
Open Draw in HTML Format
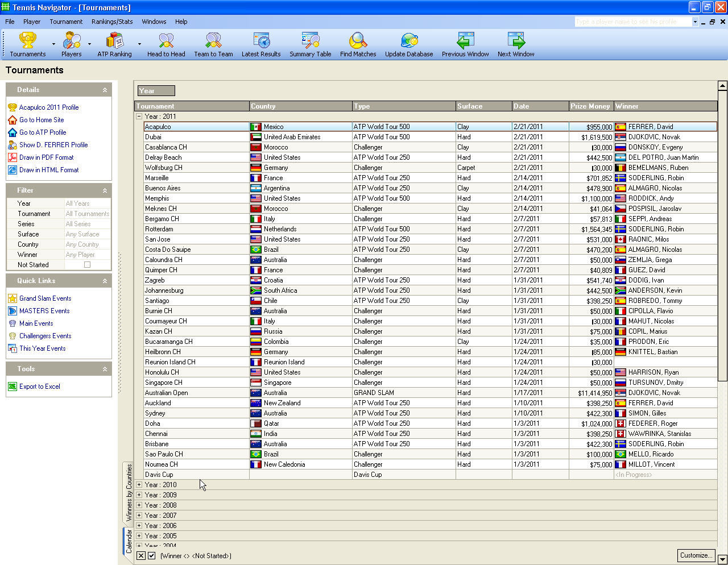click(x=49, y=170)
